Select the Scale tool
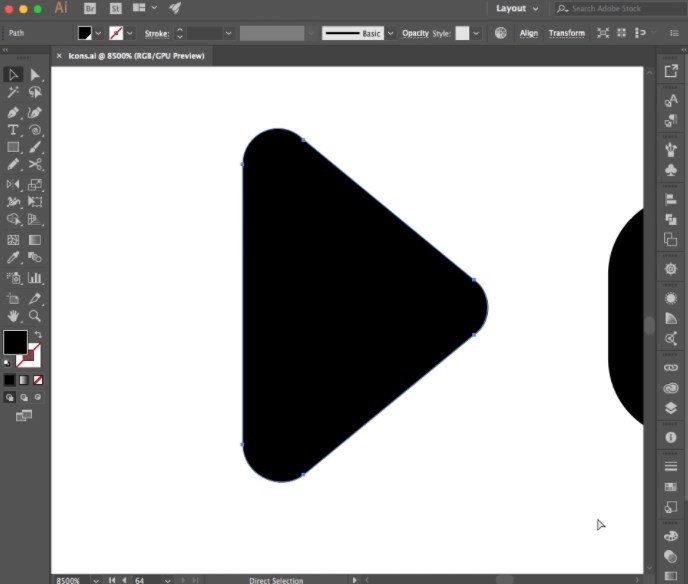Viewport: 688px width, 584px height. (x=35, y=184)
